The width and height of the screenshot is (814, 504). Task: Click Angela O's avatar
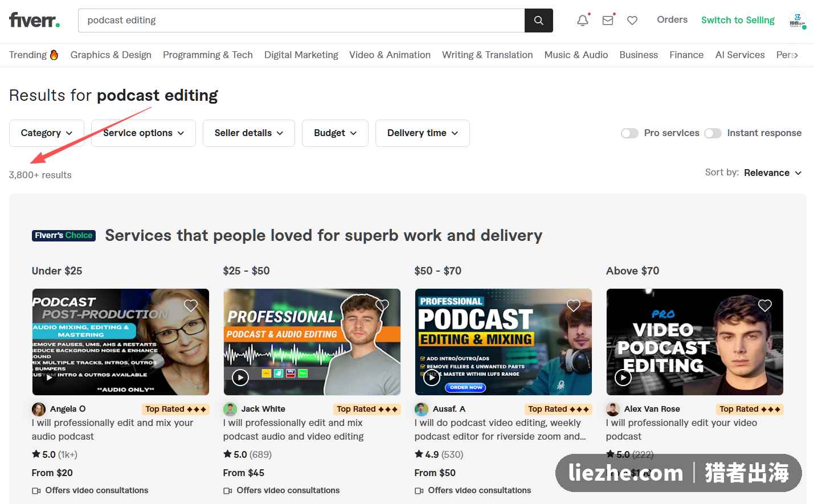coord(39,409)
